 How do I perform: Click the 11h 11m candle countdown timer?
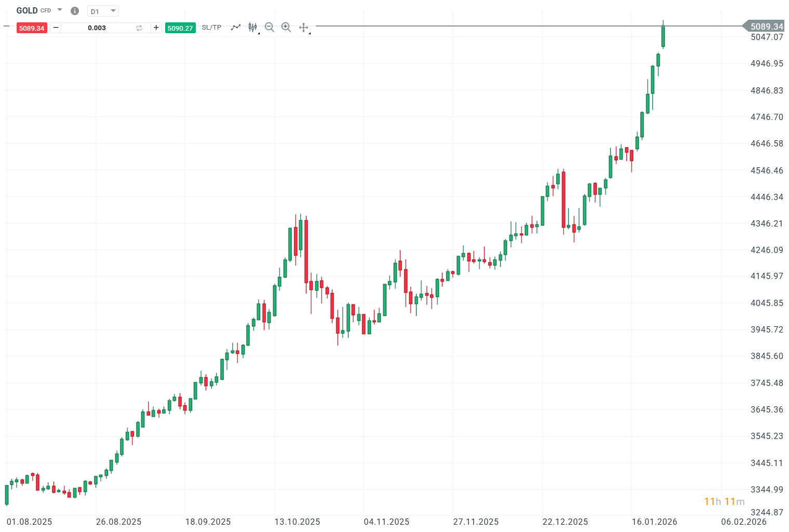point(724,501)
